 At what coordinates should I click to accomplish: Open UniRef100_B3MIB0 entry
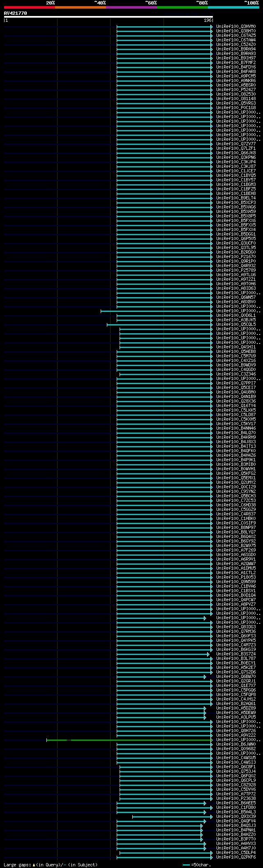pos(236,465)
